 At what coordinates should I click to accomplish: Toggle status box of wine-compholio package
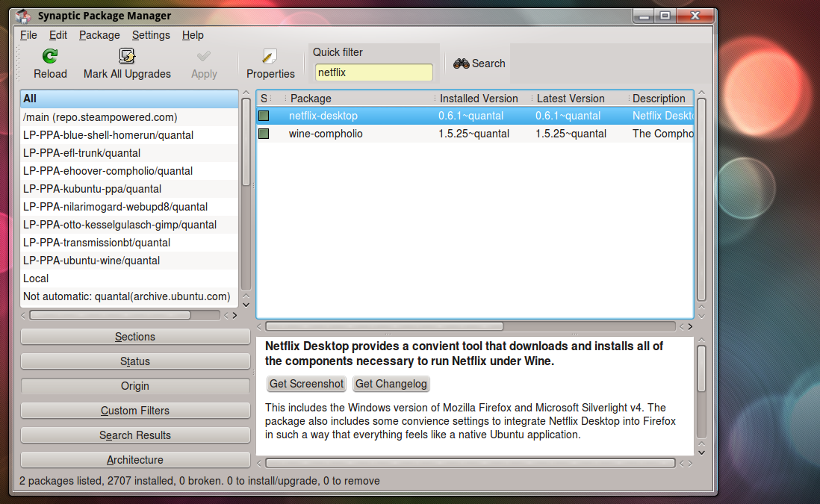point(264,134)
